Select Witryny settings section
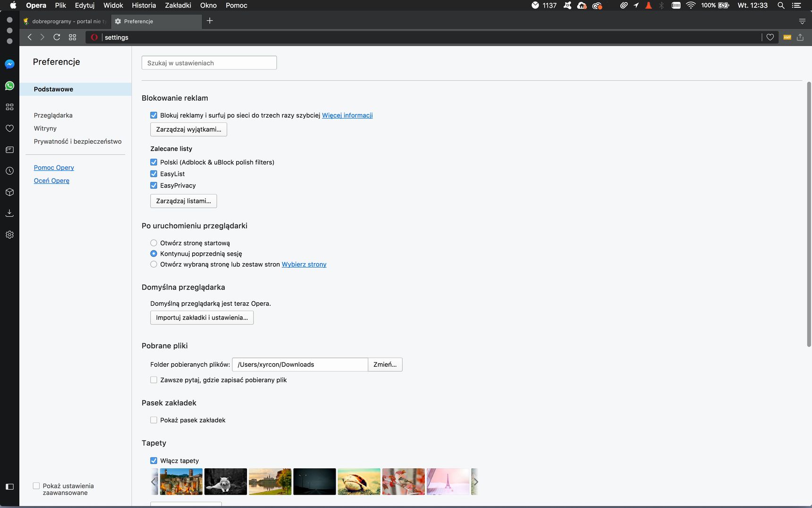Image resolution: width=812 pixels, height=508 pixels. [x=45, y=129]
